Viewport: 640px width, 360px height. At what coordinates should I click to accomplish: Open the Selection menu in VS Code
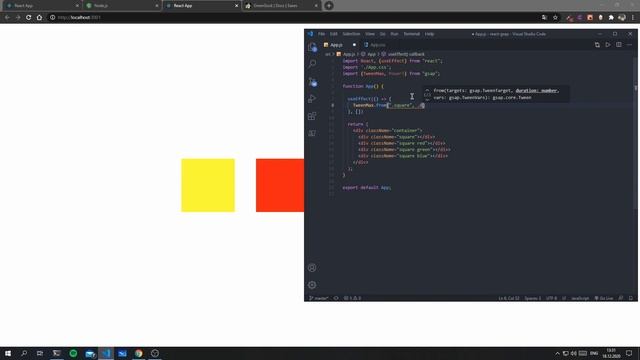351,34
